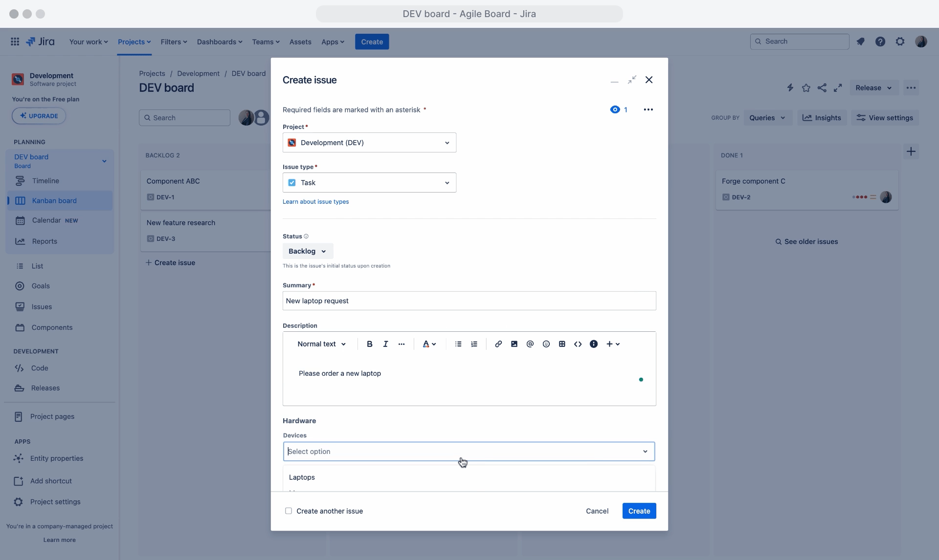
Task: Click the Learn about issue types link
Action: tap(315, 201)
